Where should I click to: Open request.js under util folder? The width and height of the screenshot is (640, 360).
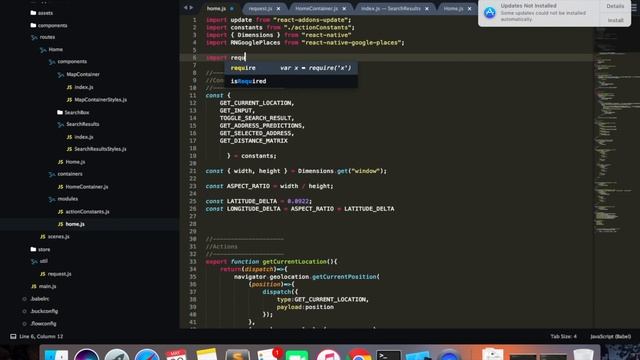pos(56,274)
